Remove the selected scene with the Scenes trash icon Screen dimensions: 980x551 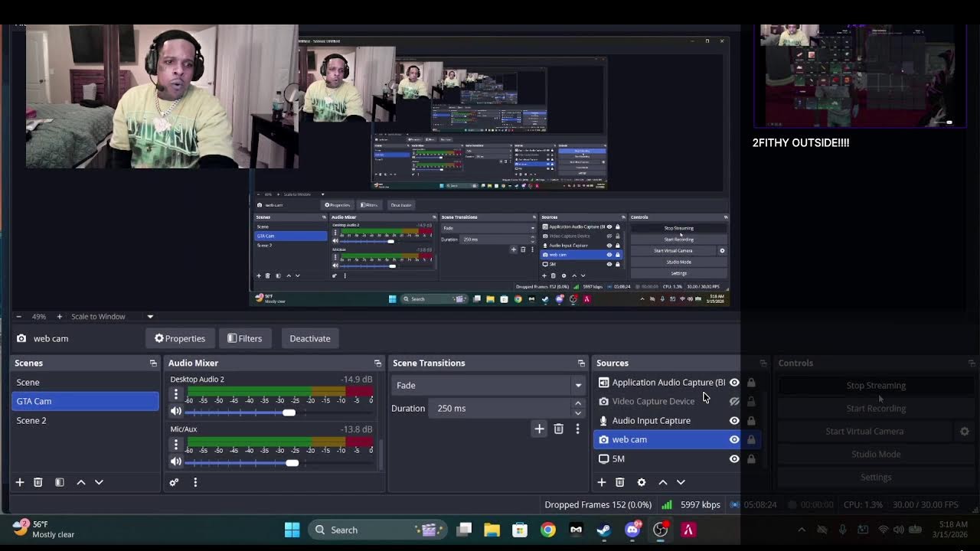38,482
